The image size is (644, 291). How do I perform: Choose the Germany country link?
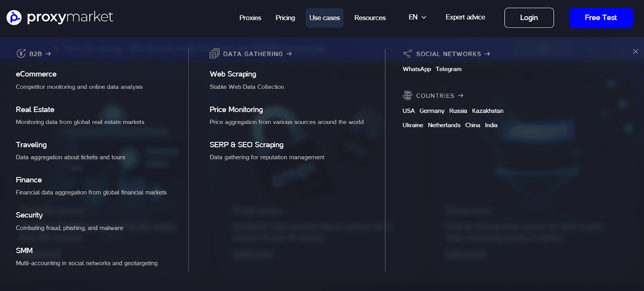(432, 111)
